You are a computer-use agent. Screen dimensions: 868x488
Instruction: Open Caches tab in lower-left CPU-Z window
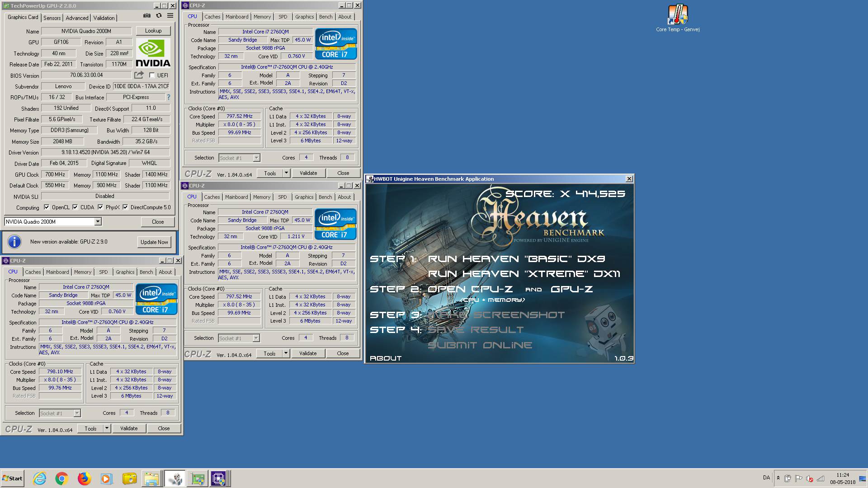pos(33,272)
